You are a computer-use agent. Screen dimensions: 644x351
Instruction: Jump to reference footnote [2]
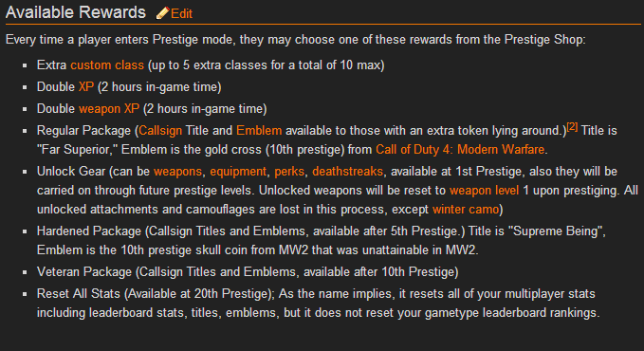pos(572,127)
